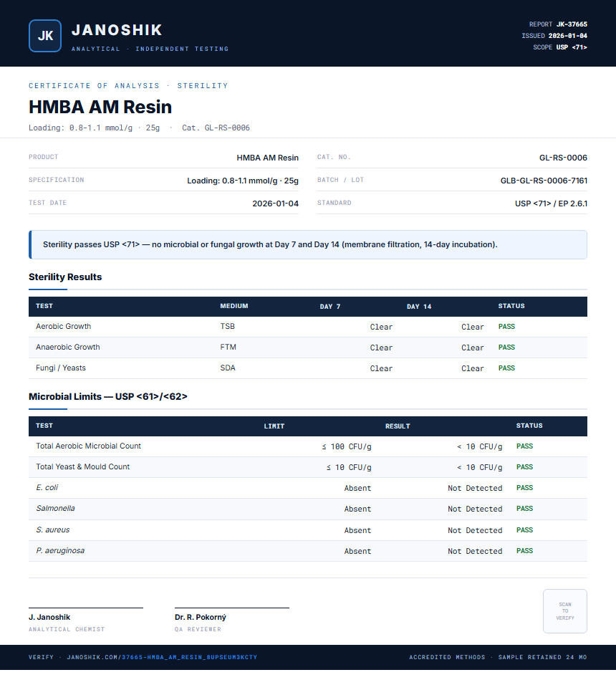The height and width of the screenshot is (690, 616).
Task: Click batch number GLB-GL-RS-0006-7161
Action: tap(544, 181)
